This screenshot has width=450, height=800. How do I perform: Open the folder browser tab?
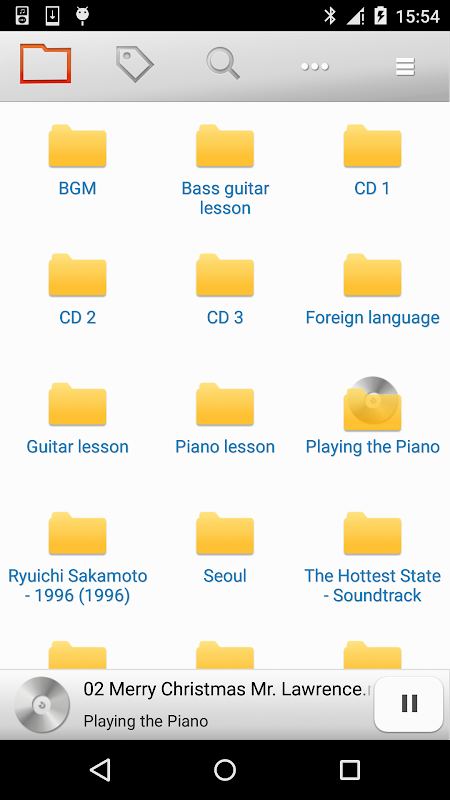tap(45, 64)
